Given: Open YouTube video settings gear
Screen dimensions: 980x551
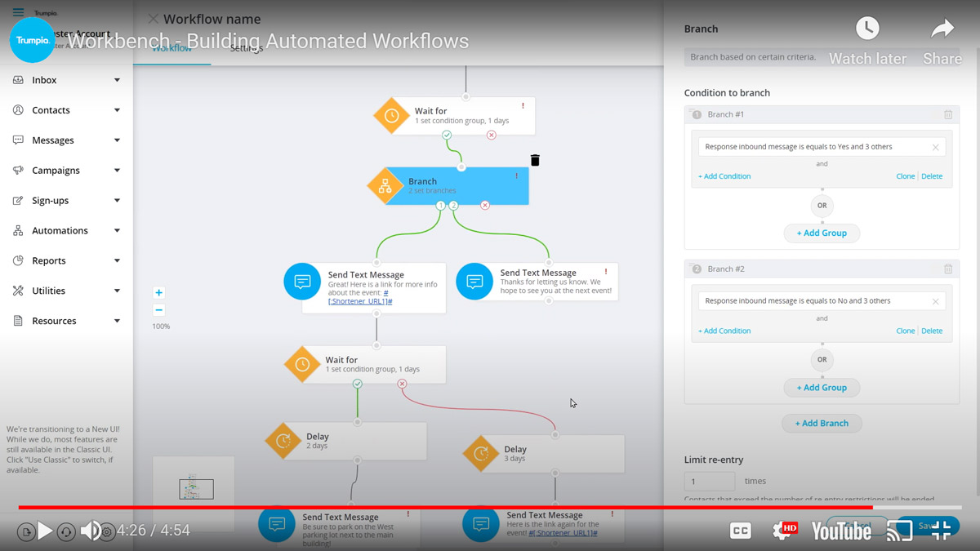Looking at the screenshot, I should 784,531.
